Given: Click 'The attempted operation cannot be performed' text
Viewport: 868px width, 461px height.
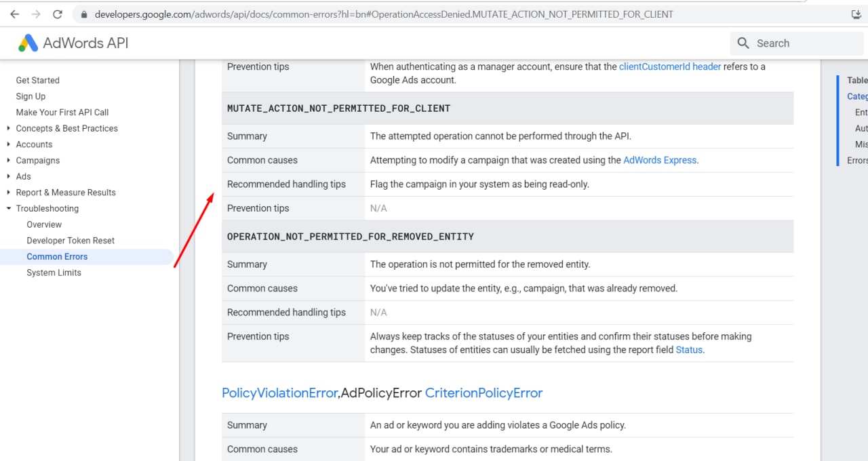Looking at the screenshot, I should pyautogui.click(x=500, y=136).
